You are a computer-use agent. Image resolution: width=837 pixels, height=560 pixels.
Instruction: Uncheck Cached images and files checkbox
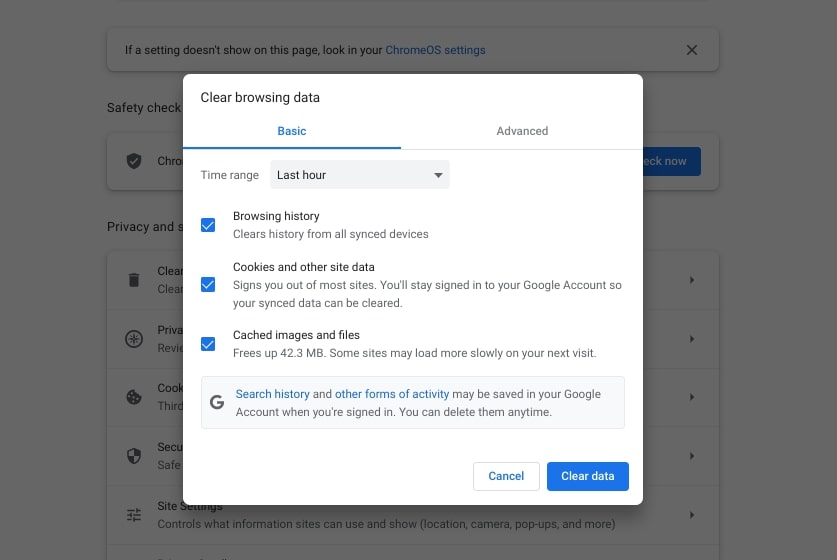click(208, 344)
